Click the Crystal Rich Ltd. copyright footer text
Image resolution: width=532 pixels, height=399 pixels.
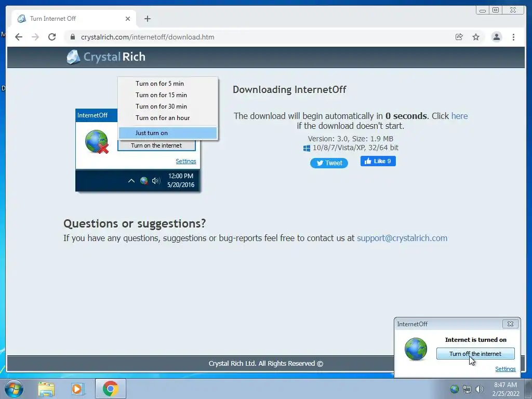[x=266, y=364]
